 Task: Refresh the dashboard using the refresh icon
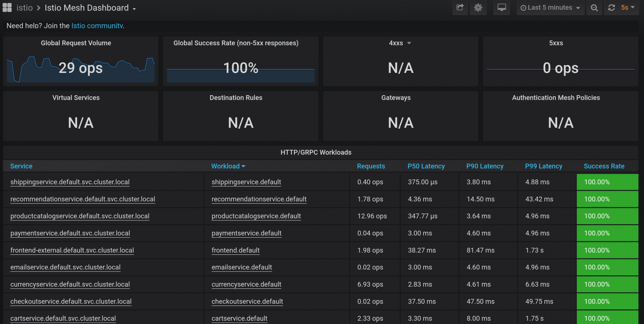[611, 8]
